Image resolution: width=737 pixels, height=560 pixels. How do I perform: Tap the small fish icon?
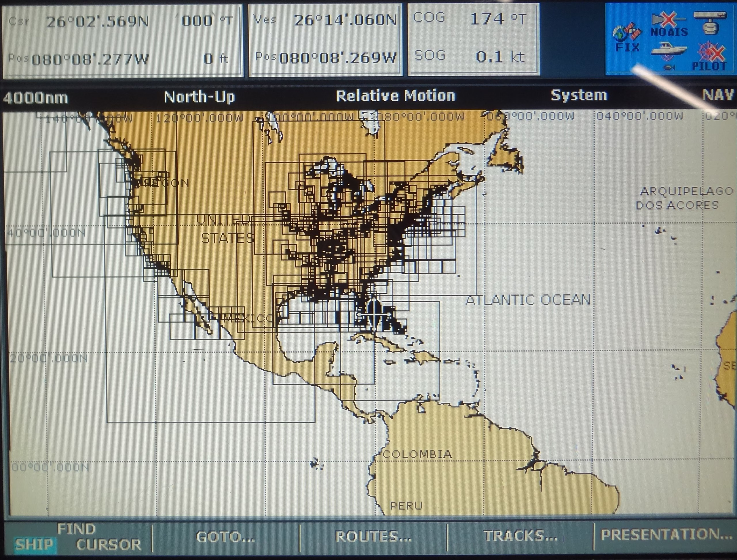click(669, 68)
